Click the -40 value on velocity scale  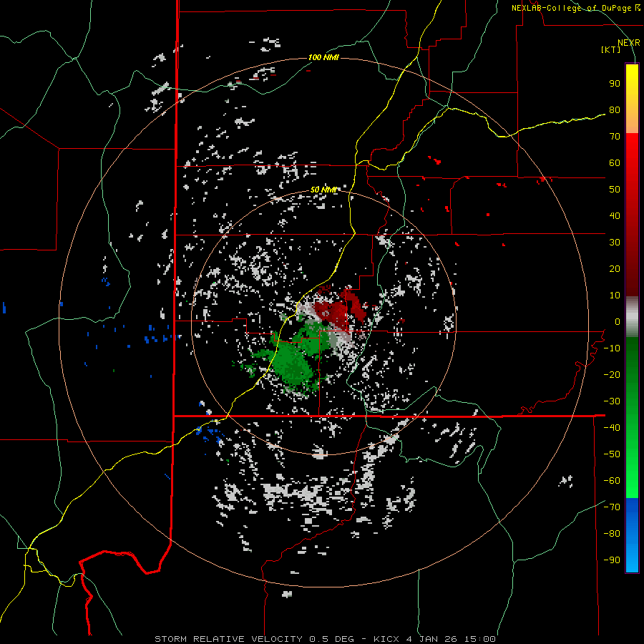point(612,428)
